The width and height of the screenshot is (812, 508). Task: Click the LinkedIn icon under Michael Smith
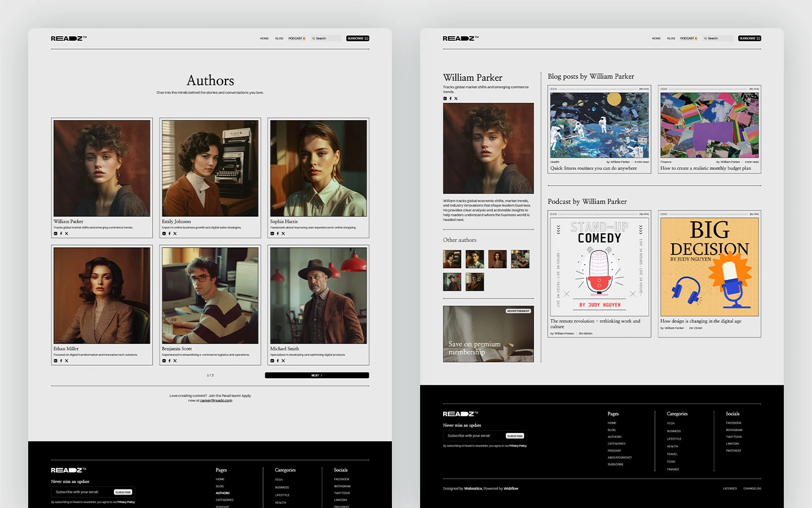click(272, 361)
